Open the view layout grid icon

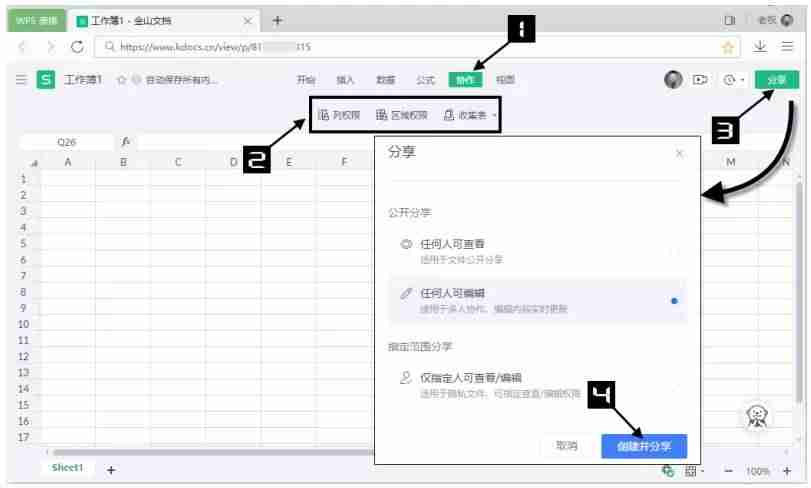pos(690,471)
